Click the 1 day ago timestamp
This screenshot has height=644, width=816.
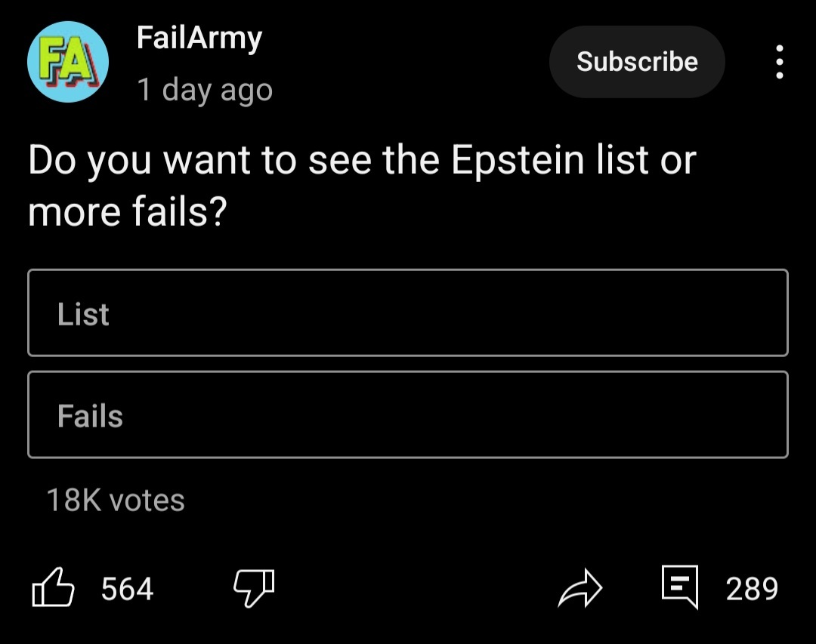(x=205, y=91)
